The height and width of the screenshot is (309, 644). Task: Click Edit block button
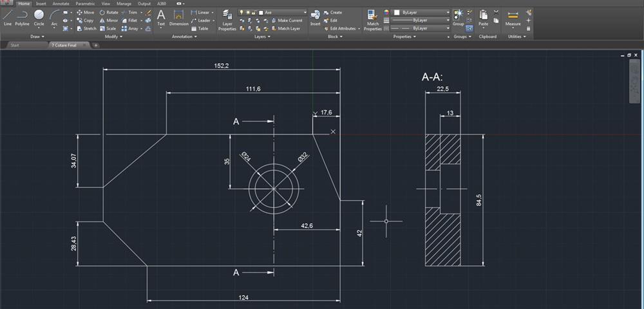(330, 20)
